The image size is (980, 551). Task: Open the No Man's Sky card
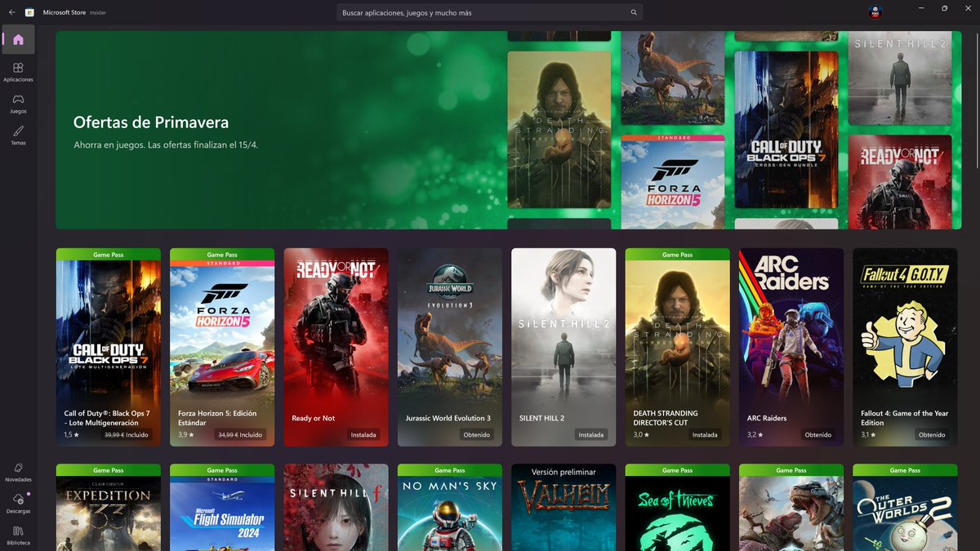pyautogui.click(x=450, y=508)
